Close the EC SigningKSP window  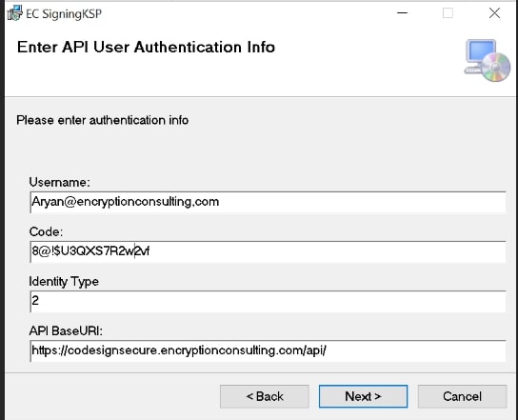(x=494, y=13)
